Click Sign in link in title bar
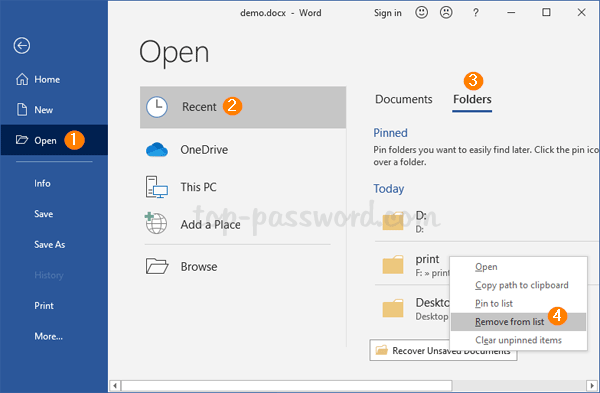 388,13
